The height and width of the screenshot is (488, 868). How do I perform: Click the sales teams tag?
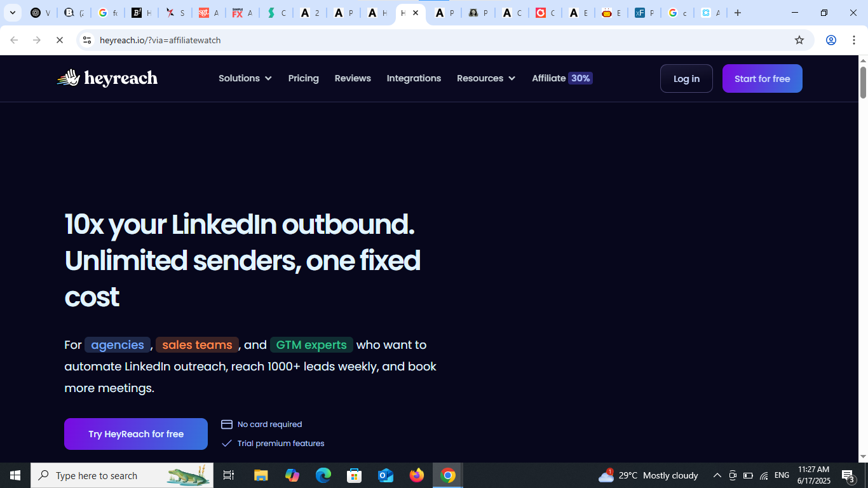click(x=197, y=345)
